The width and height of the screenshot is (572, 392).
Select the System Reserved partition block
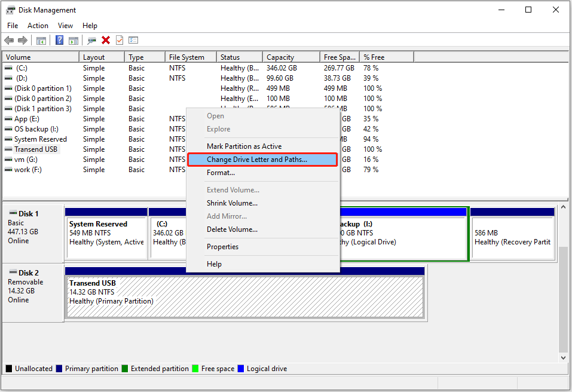106,233
